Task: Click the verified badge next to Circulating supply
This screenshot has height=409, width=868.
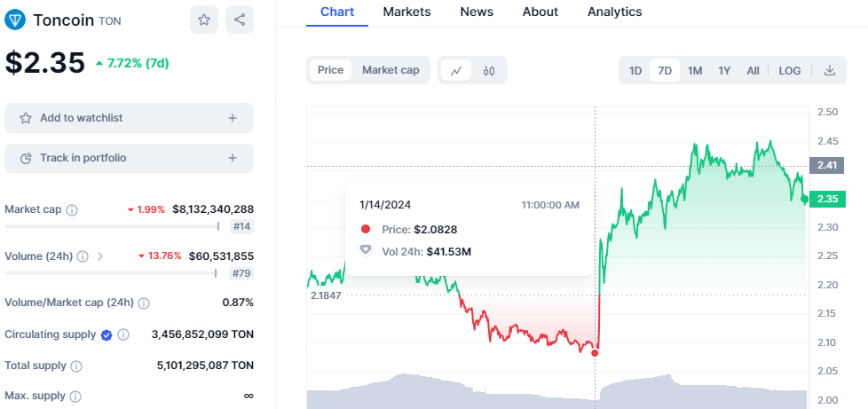Action: coord(107,334)
